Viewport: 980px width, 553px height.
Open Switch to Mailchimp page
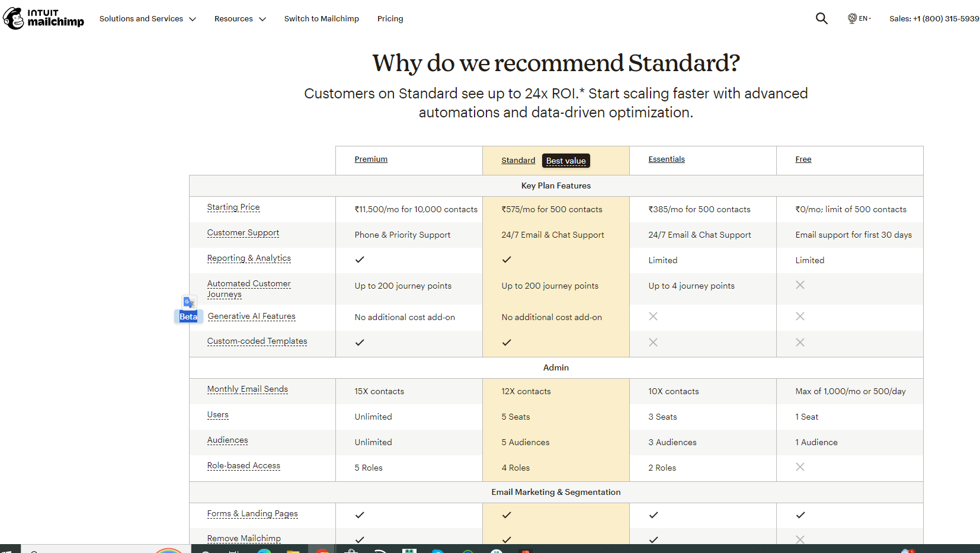pos(321,19)
